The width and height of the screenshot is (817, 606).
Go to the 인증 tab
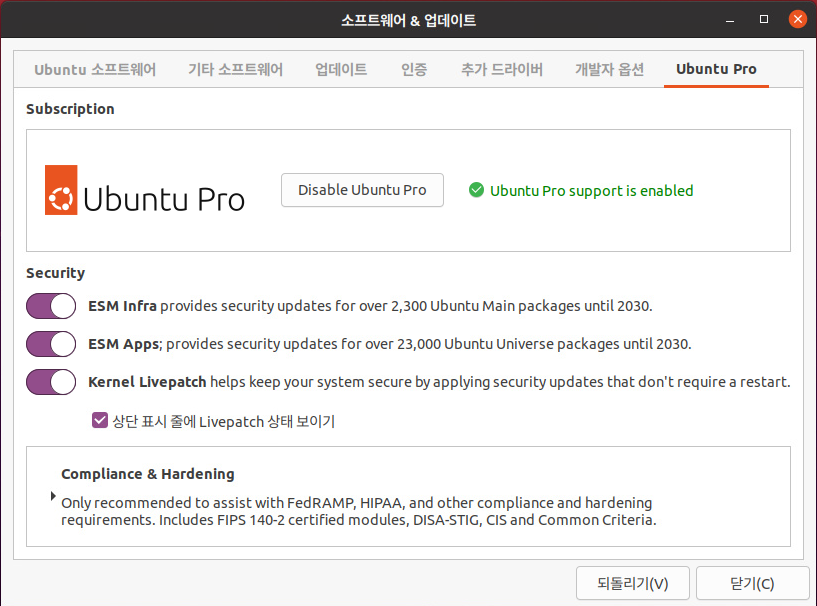point(414,69)
